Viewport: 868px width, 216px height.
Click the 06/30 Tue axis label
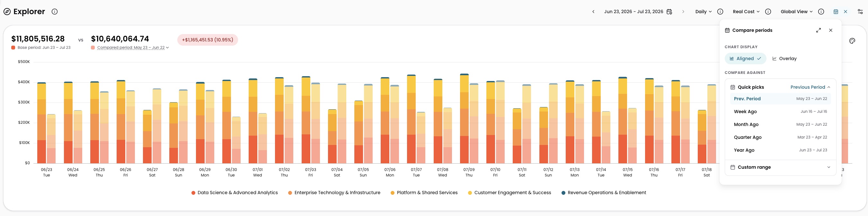(231, 172)
